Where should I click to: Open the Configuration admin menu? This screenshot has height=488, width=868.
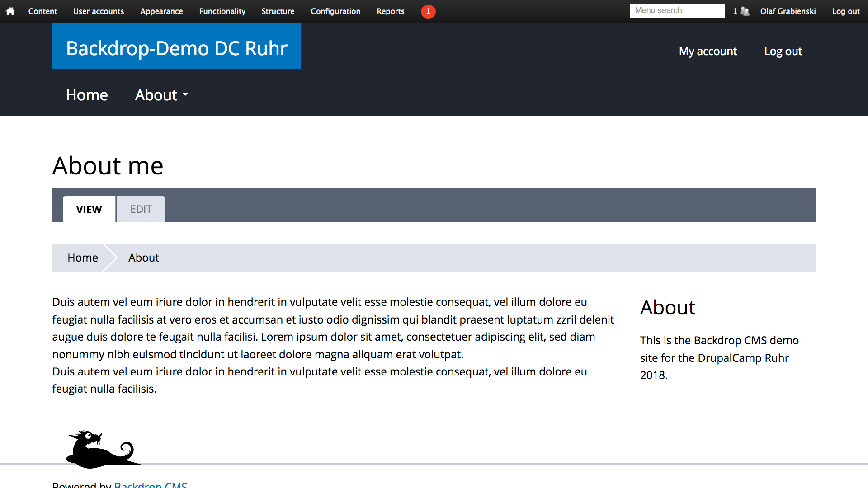(x=335, y=11)
